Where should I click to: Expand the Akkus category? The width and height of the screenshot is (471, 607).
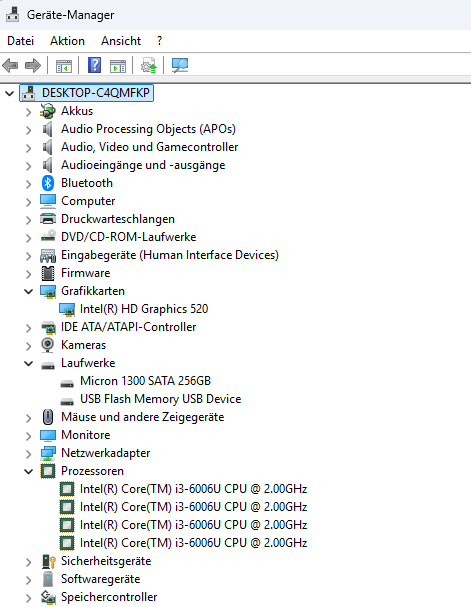click(x=29, y=111)
